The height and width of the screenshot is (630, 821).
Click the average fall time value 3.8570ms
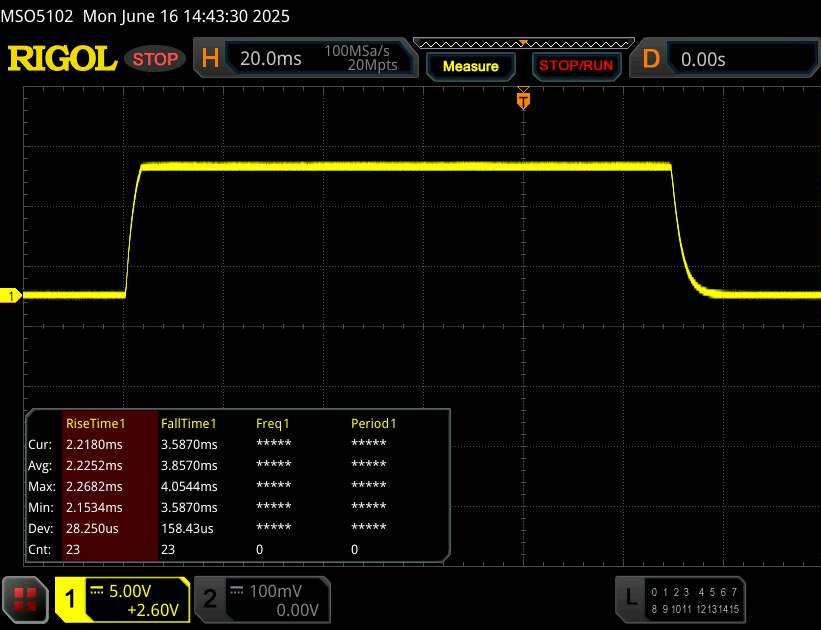point(189,466)
